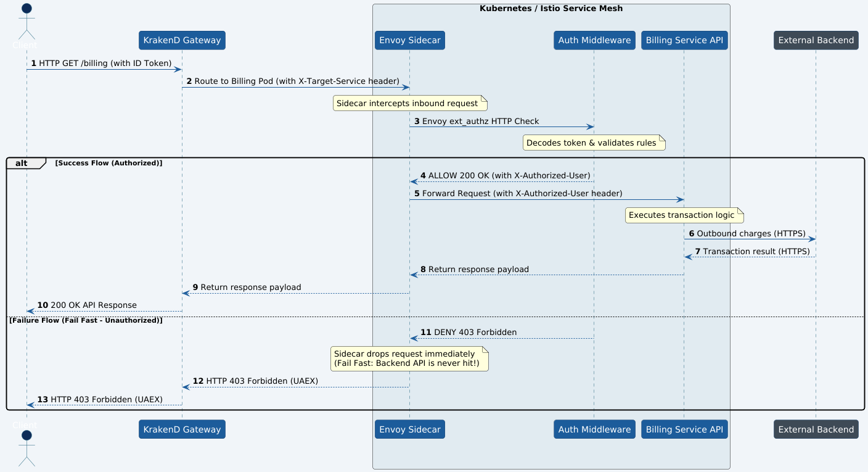Click the note 'Sidecar intercepts inbound request'
868x472 pixels.
click(410, 103)
